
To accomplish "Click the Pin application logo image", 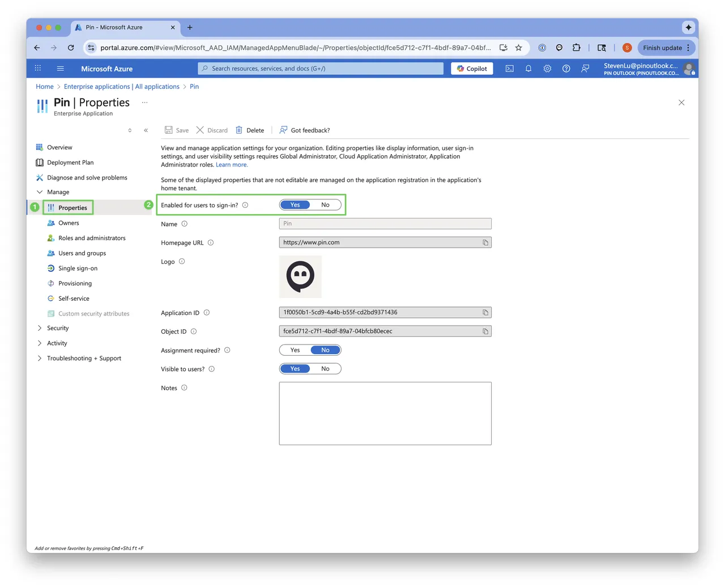I will [300, 276].
